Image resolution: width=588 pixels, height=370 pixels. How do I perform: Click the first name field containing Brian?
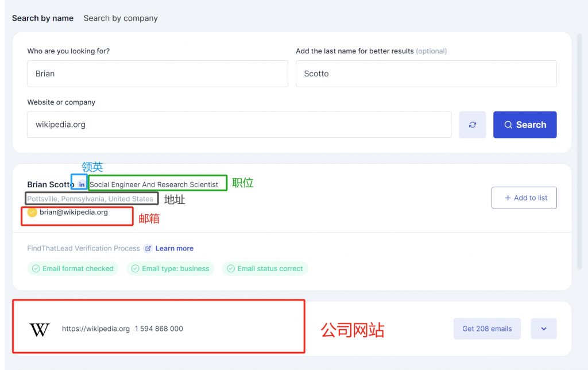pyautogui.click(x=157, y=74)
